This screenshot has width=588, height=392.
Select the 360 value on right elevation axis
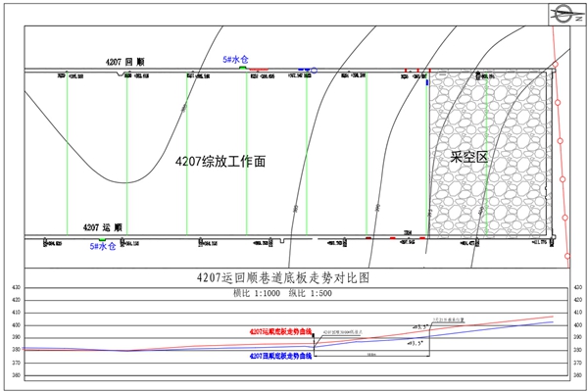(576, 374)
